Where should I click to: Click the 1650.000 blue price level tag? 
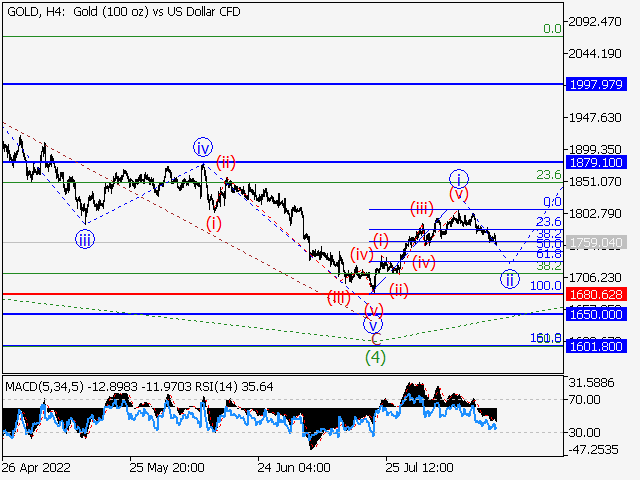(x=596, y=314)
